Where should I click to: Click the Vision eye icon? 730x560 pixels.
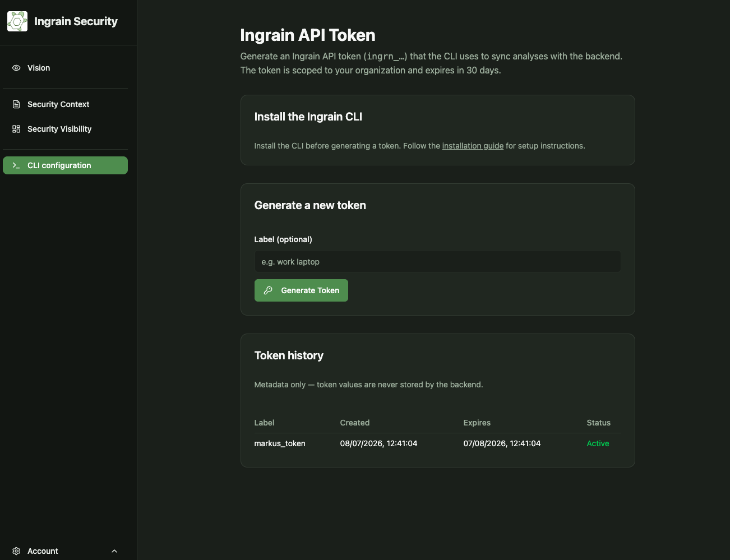point(16,68)
